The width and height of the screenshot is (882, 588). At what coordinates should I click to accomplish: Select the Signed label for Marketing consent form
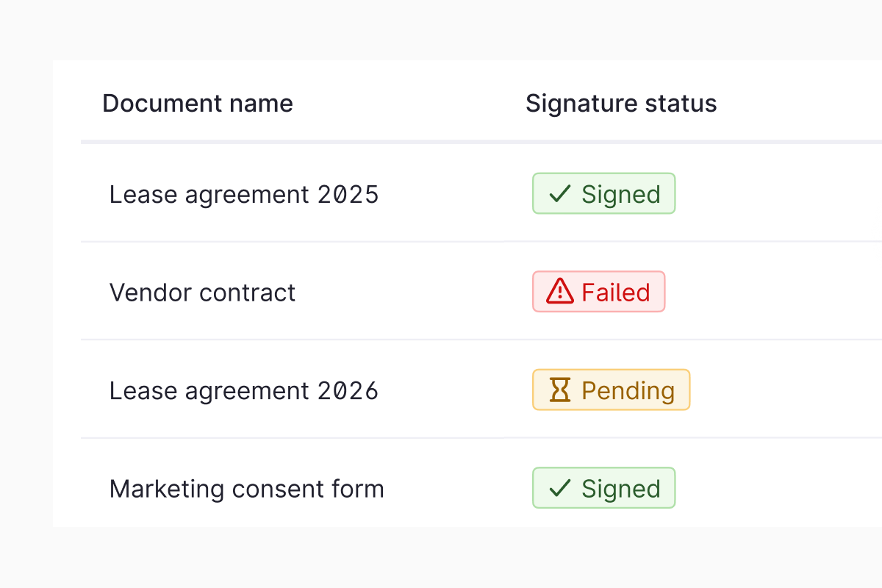tap(620, 488)
